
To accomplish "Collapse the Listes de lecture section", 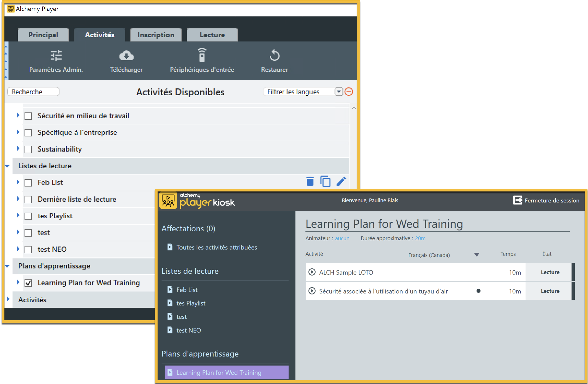I will [7, 166].
